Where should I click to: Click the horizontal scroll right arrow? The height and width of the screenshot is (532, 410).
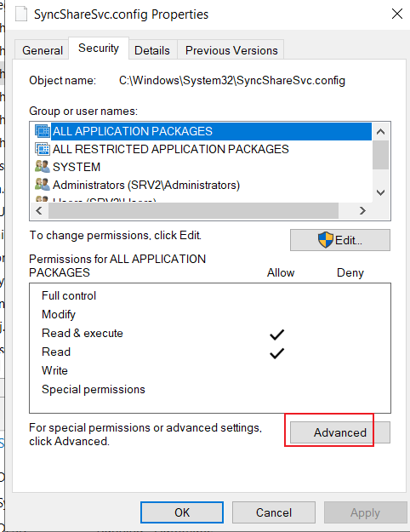(x=362, y=211)
